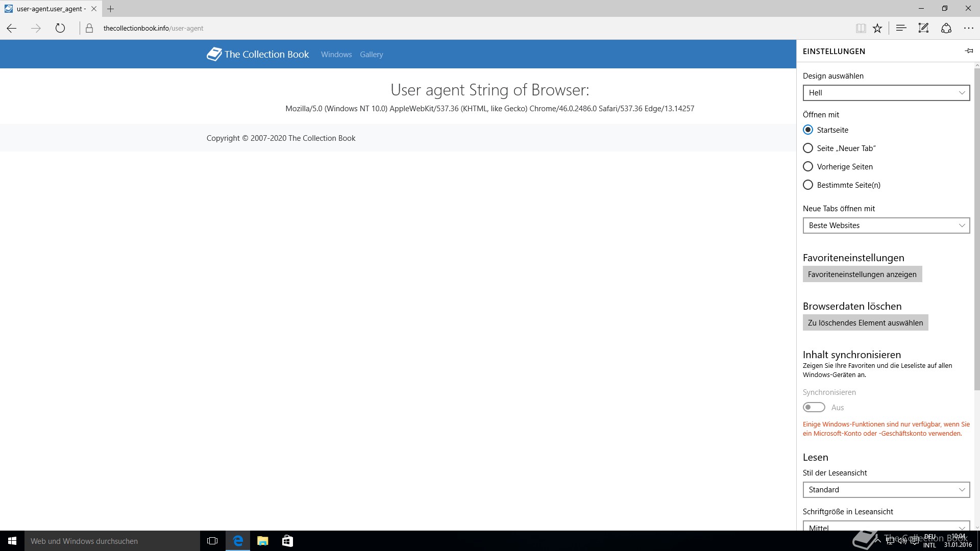Pin the Einstellungen pane
This screenshot has height=551, width=980.
click(x=969, y=51)
